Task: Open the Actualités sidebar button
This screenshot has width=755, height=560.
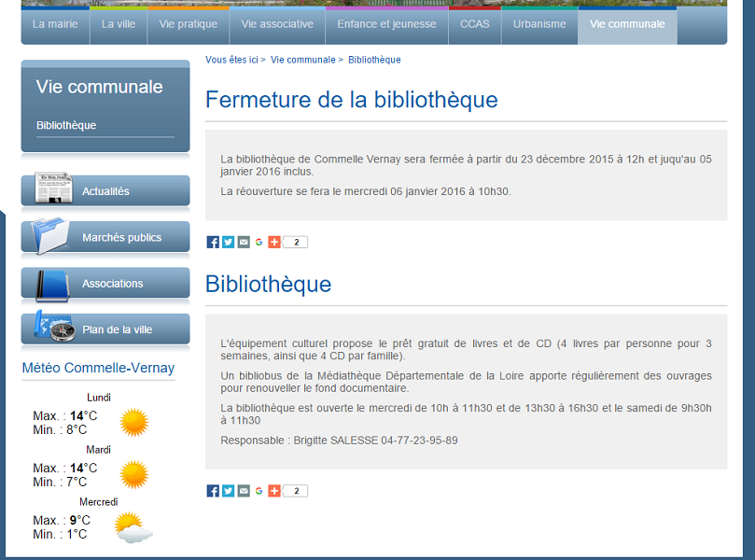Action: 105,191
